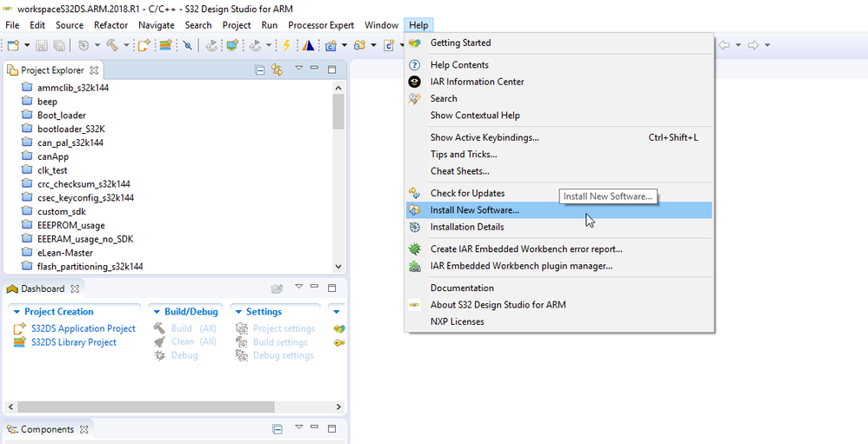
Task: Click the New C Source File toolbar icon
Action: click(389, 45)
